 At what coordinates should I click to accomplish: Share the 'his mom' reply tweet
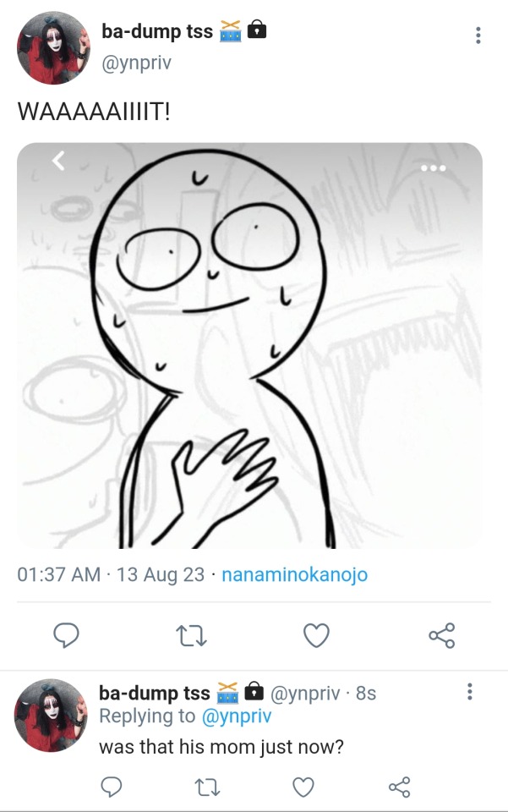point(399,787)
